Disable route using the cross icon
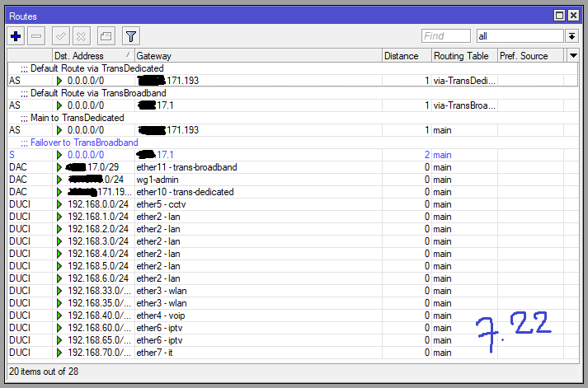Screen dimensions: 588x388 pyautogui.click(x=82, y=36)
